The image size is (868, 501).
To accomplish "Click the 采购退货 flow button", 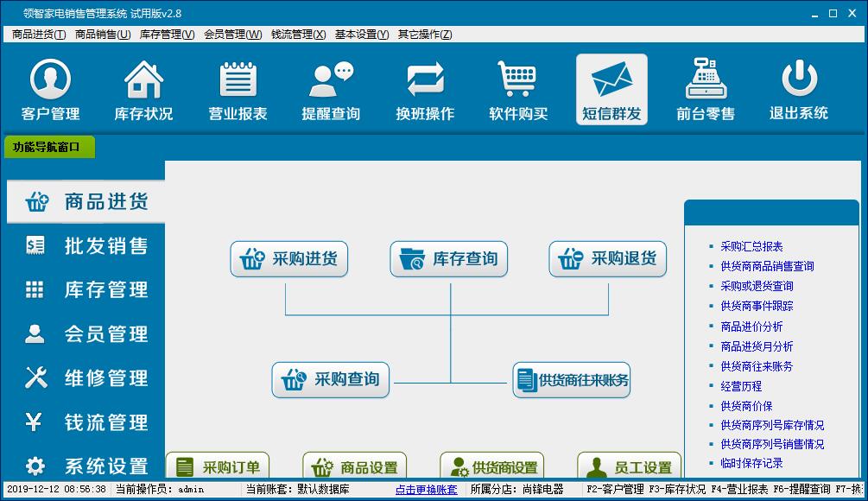I will (x=607, y=258).
